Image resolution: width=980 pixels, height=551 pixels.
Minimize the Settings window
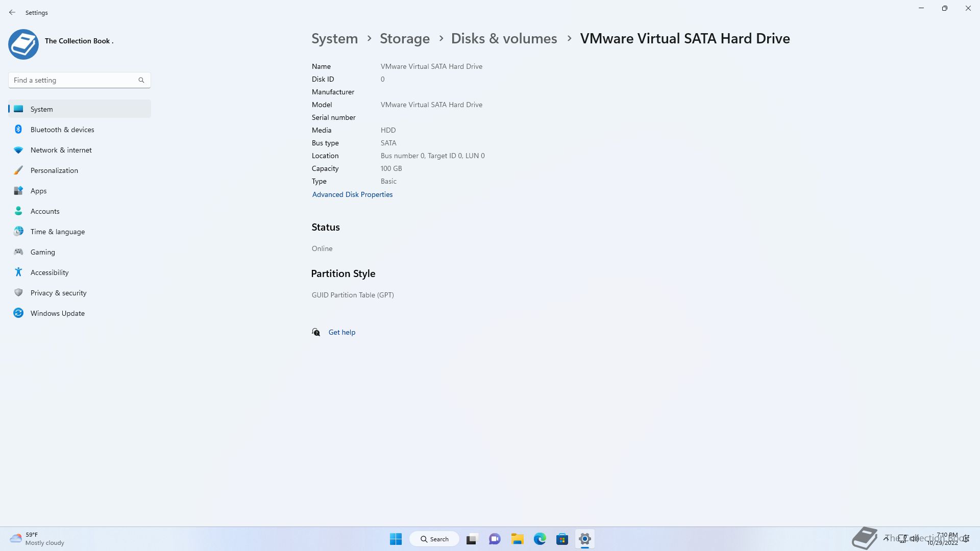(x=921, y=8)
